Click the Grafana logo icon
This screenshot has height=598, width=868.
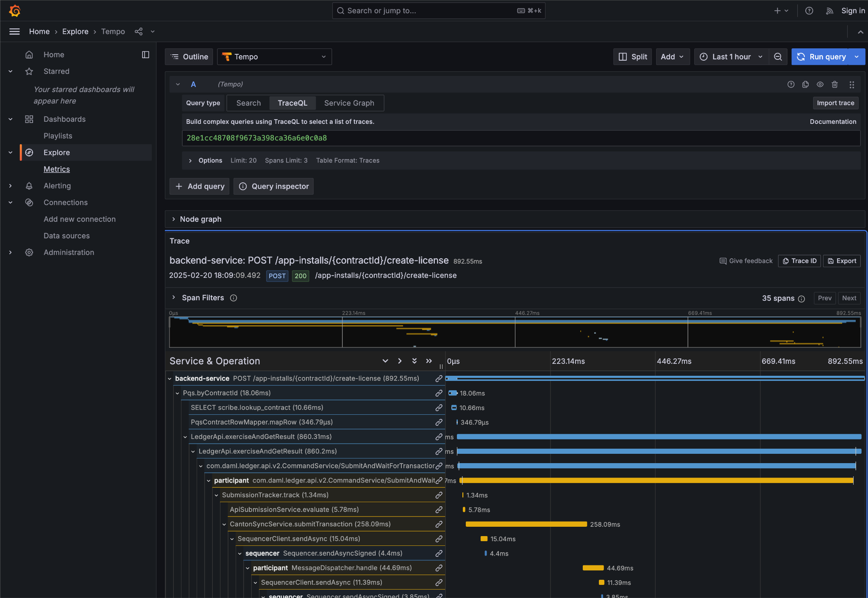pos(15,11)
